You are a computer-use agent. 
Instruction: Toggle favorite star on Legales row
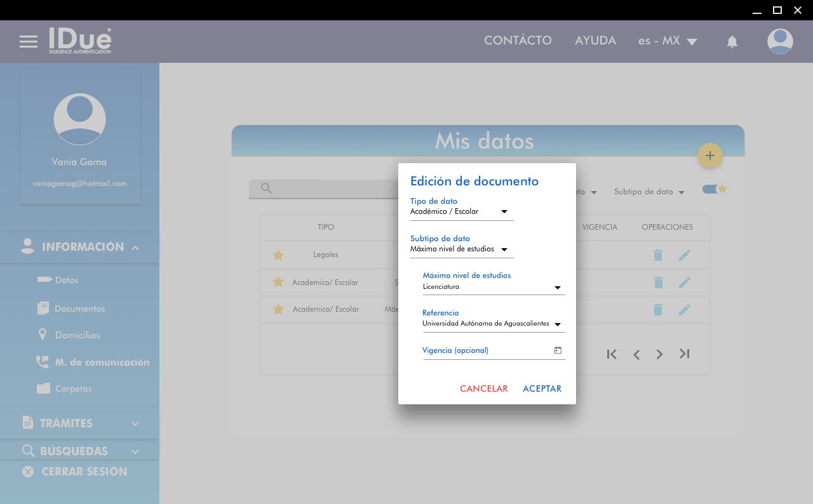[278, 255]
